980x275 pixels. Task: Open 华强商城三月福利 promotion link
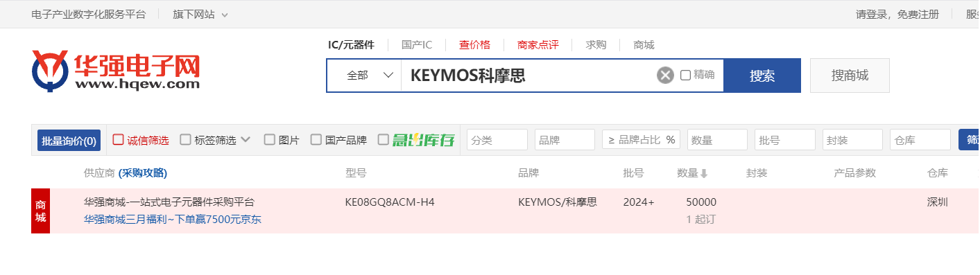coord(173,220)
